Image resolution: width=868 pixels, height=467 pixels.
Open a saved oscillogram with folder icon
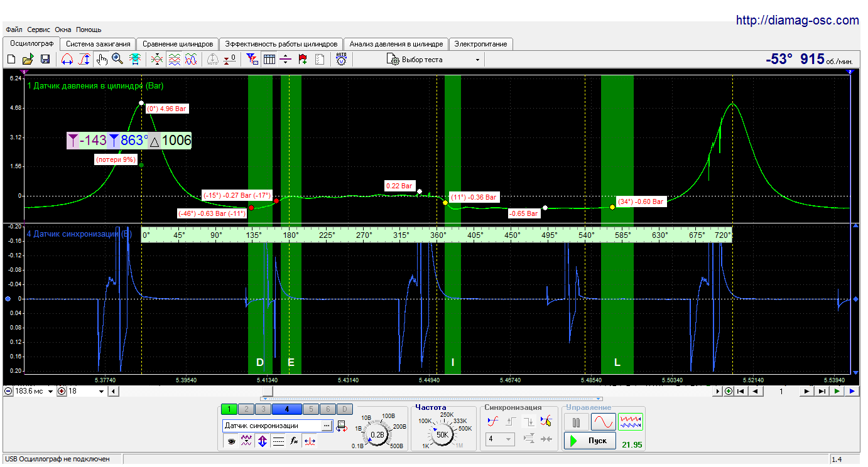28,60
